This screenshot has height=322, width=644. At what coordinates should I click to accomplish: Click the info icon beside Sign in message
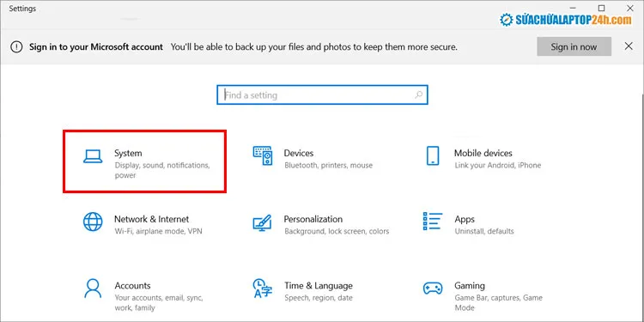[x=16, y=47]
